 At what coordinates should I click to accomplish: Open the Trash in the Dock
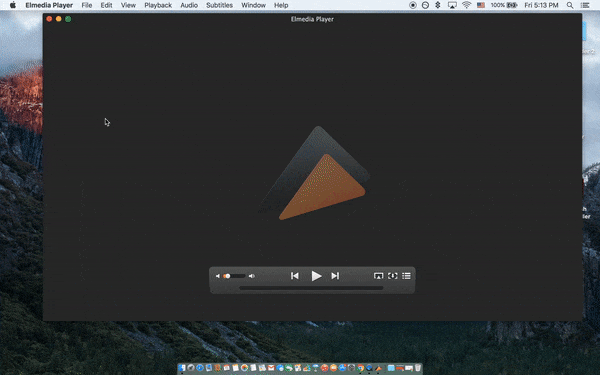click(418, 368)
